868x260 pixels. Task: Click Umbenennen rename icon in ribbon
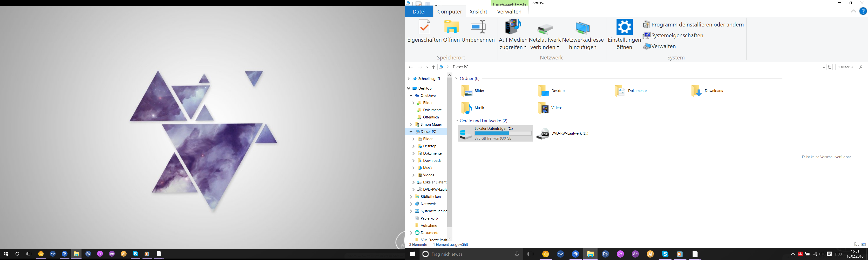478,27
